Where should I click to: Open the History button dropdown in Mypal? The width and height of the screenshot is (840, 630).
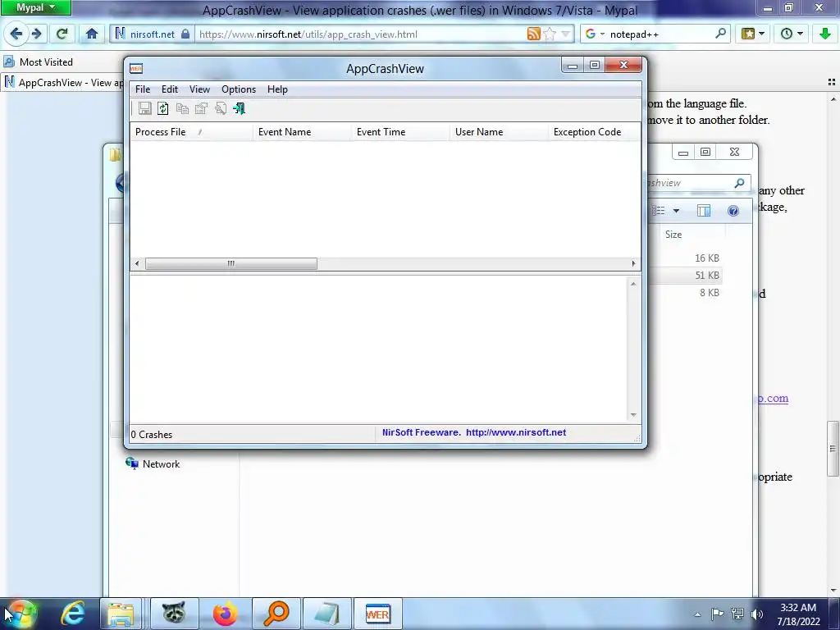(x=792, y=34)
